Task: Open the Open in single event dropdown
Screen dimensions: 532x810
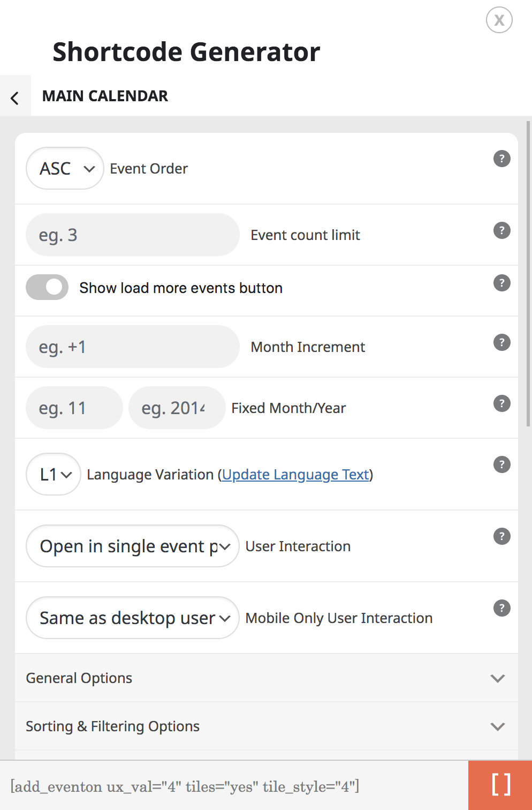Action: click(x=132, y=546)
